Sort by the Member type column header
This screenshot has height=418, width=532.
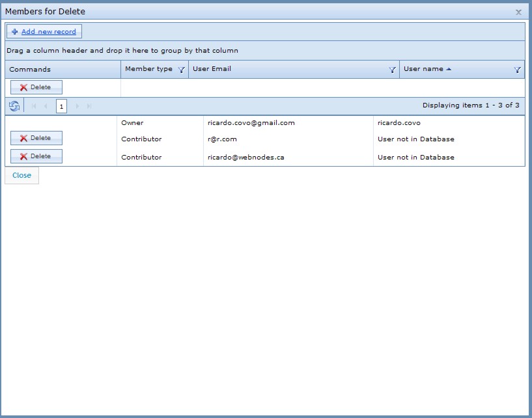point(148,69)
